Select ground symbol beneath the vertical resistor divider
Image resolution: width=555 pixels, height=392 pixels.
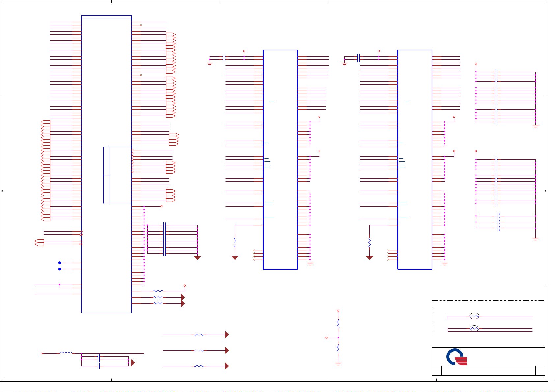click(338, 364)
